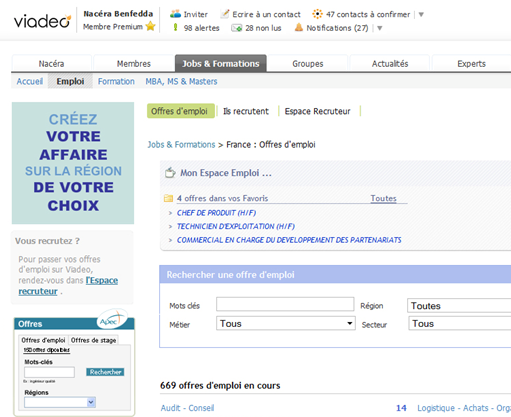Select Apec Offres d'emploi tab

tap(43, 340)
